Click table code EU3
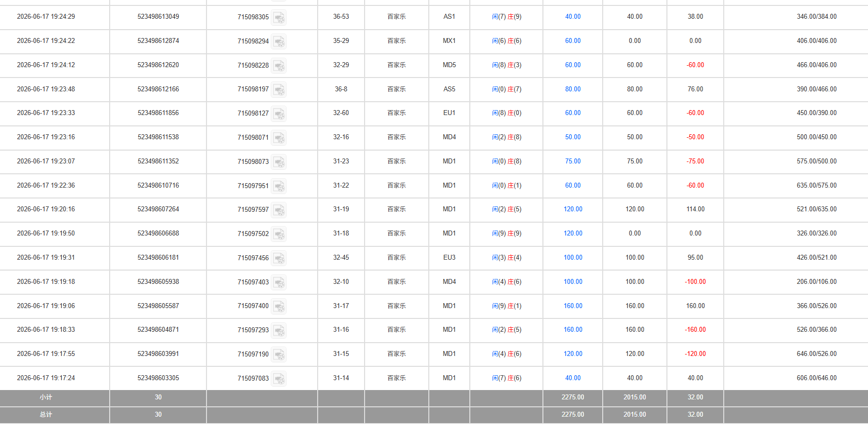 (x=449, y=258)
